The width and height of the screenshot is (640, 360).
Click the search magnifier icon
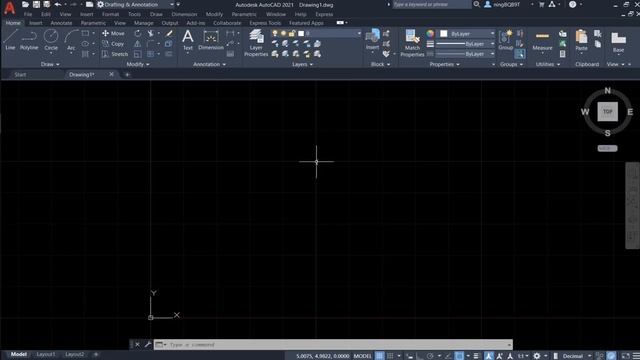coord(476,4)
